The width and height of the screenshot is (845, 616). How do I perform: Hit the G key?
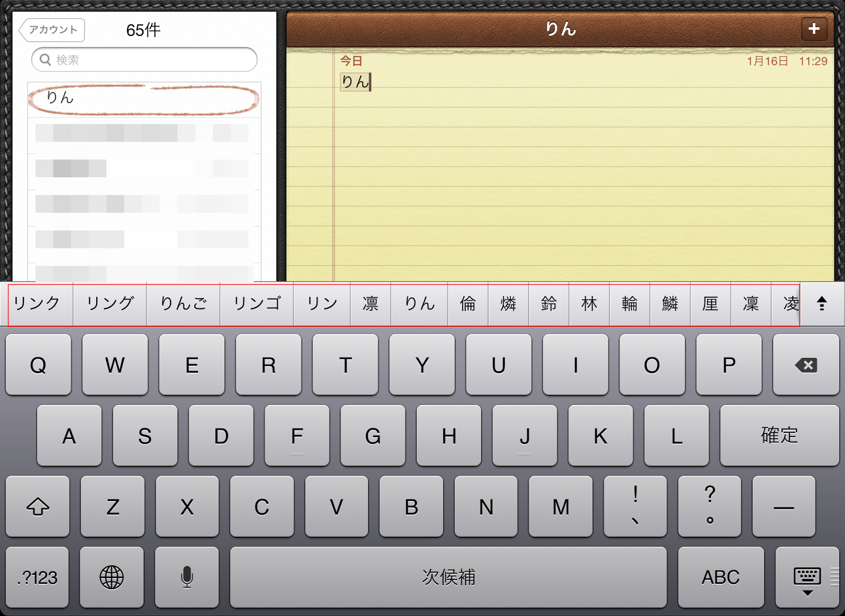373,435
